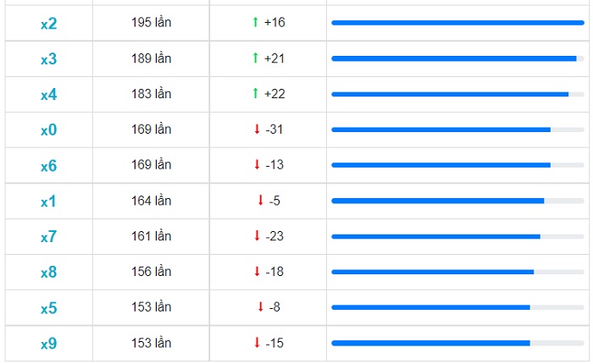Click the '164 lần' count cell
593x364 pixels.
coord(151,201)
